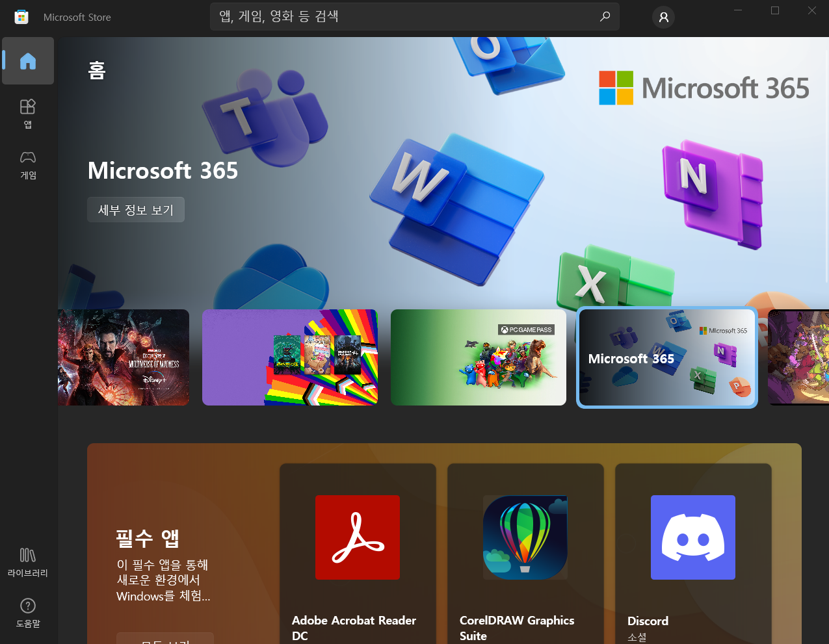The height and width of the screenshot is (644, 829).
Task: Close the Microsoft Store window
Action: coord(812,10)
